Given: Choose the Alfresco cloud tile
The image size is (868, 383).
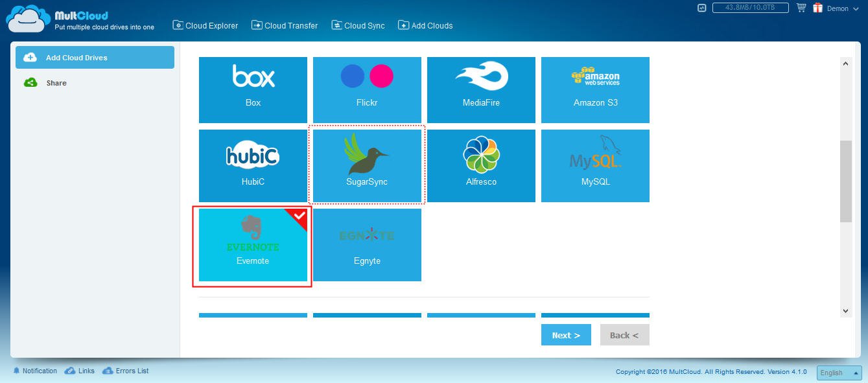Looking at the screenshot, I should click(481, 165).
